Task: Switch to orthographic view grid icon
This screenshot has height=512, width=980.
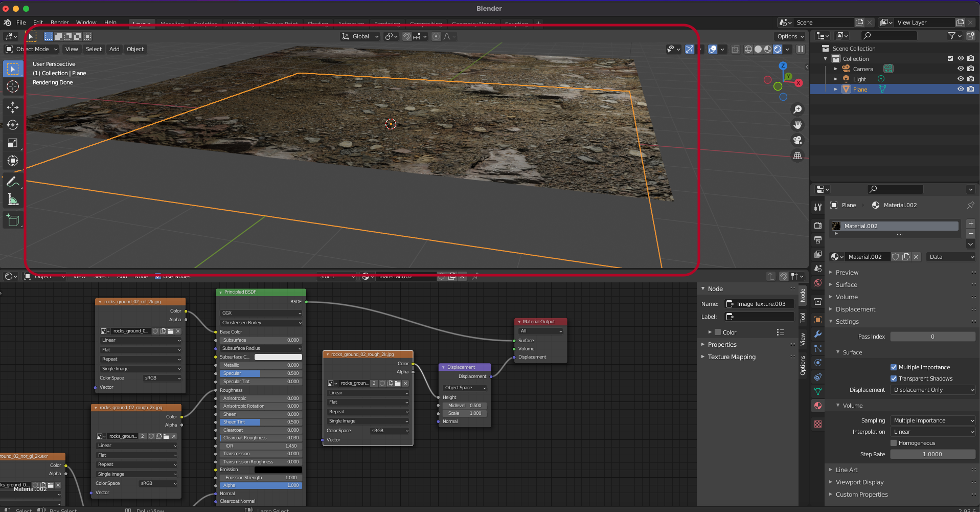Action: [x=797, y=156]
